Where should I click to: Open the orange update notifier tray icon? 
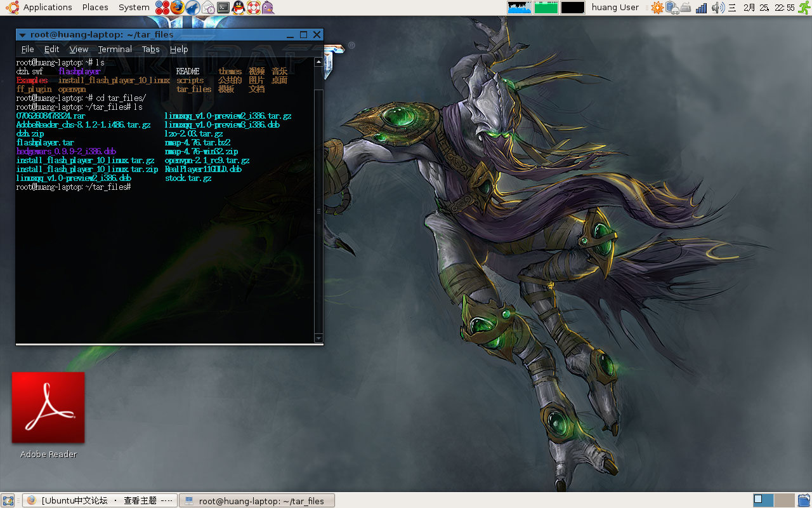[x=657, y=8]
